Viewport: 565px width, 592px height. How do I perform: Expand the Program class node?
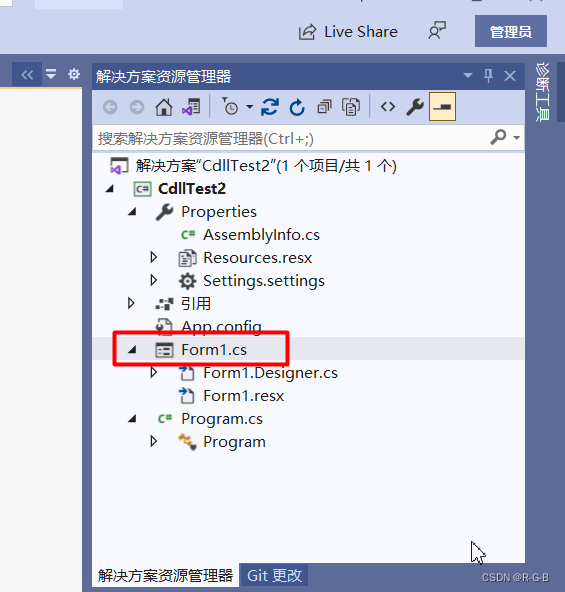[153, 441]
